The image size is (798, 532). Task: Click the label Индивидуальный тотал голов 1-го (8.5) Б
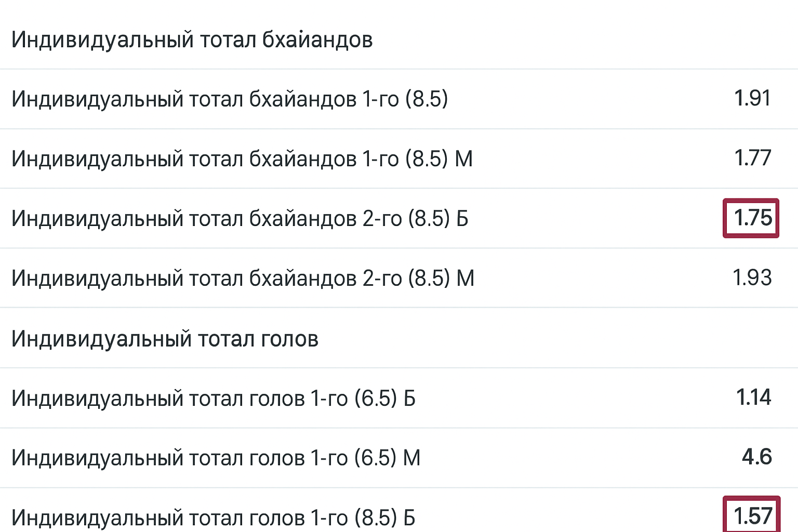coord(214,517)
